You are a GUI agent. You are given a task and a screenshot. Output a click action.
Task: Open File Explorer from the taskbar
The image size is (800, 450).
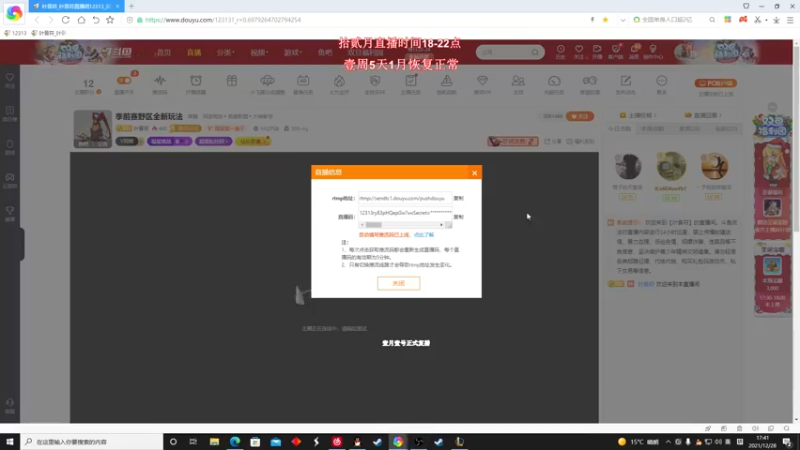pyautogui.click(x=214, y=442)
